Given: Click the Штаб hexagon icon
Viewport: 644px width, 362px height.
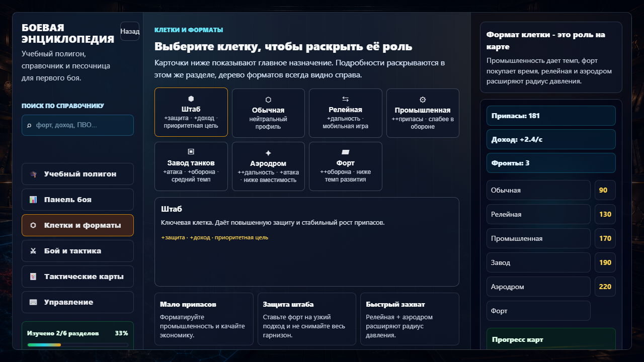Looking at the screenshot, I should click(x=191, y=99).
